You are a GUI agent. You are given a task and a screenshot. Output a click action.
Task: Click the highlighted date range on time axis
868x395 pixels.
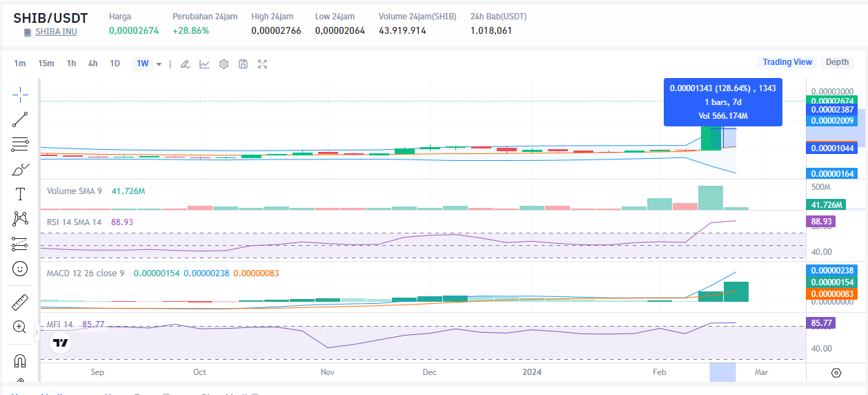722,372
